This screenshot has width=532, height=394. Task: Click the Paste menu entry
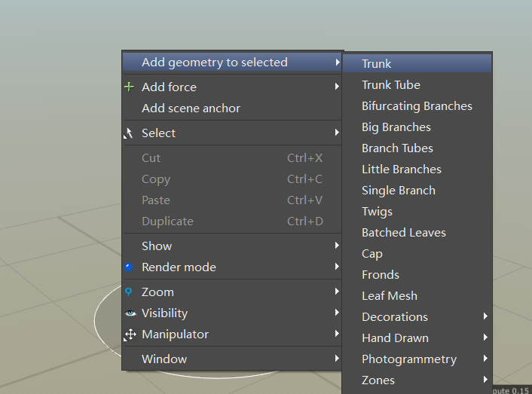coord(232,200)
